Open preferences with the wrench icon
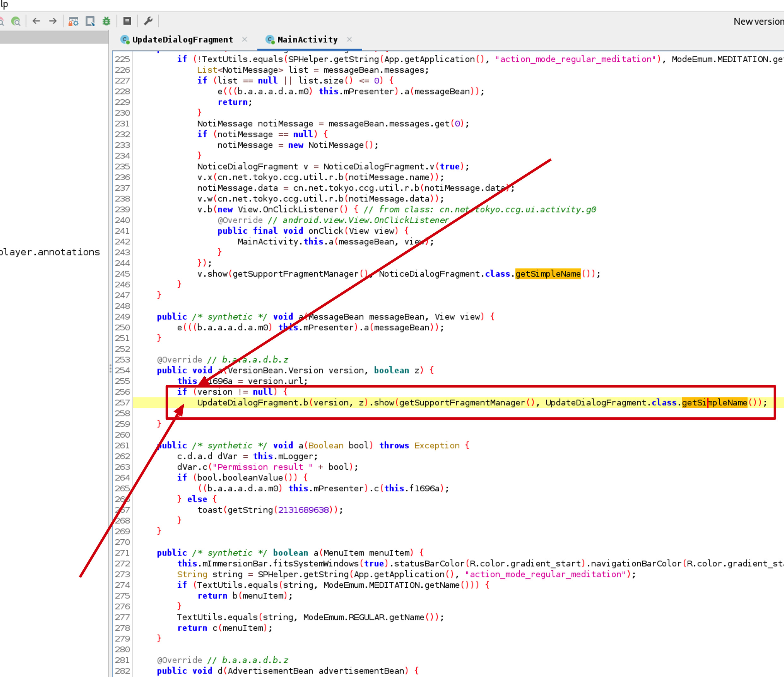This screenshot has width=784, height=677. [148, 21]
